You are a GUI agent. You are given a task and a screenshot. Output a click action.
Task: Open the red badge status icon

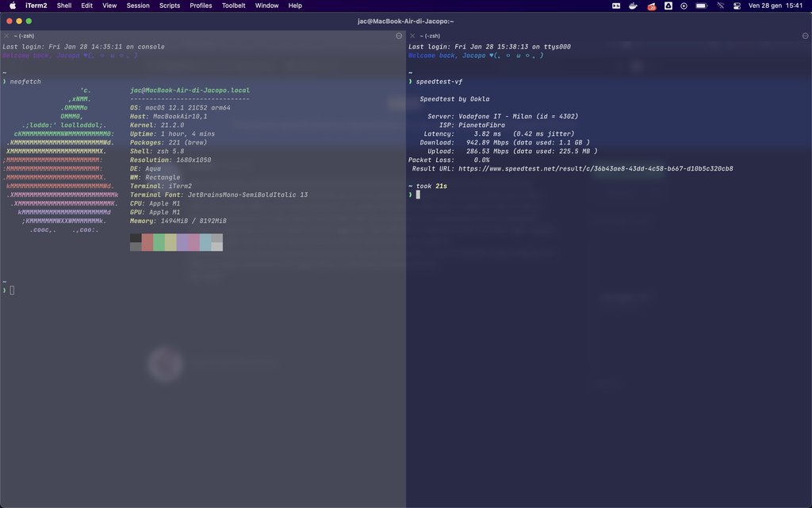[652, 6]
